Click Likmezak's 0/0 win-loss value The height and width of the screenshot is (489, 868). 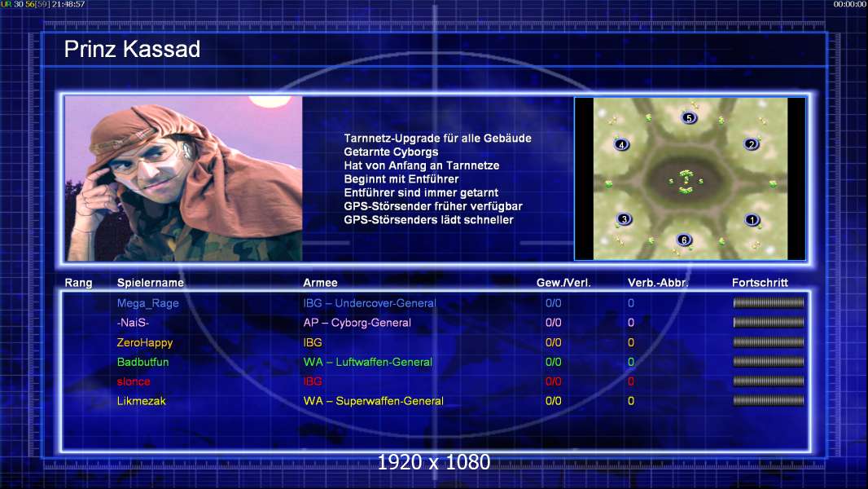553,400
